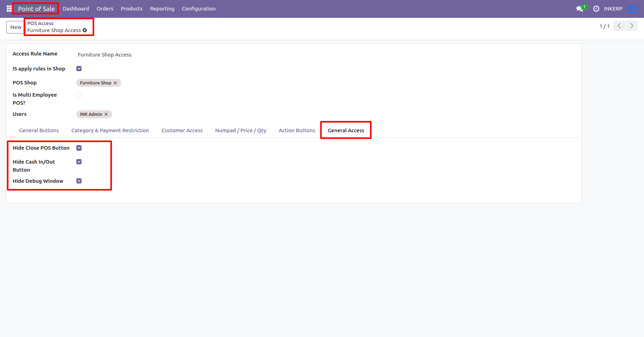
Task: Switch to Customer Access tab
Action: click(x=182, y=130)
